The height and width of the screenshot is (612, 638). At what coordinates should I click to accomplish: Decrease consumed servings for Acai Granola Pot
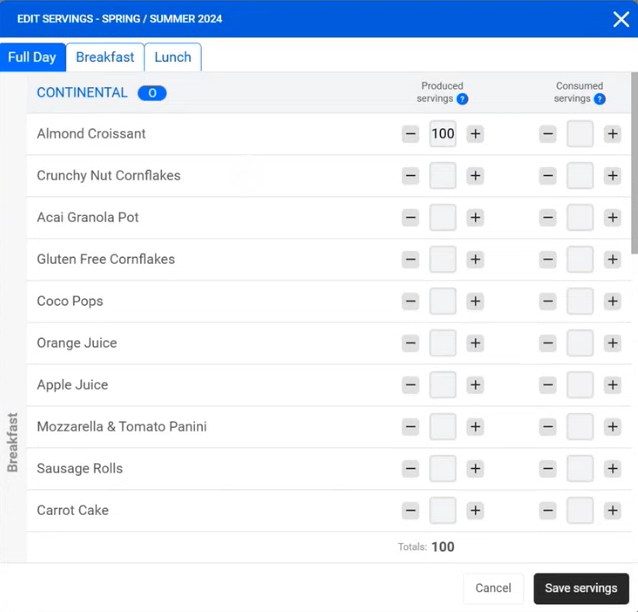point(547,218)
